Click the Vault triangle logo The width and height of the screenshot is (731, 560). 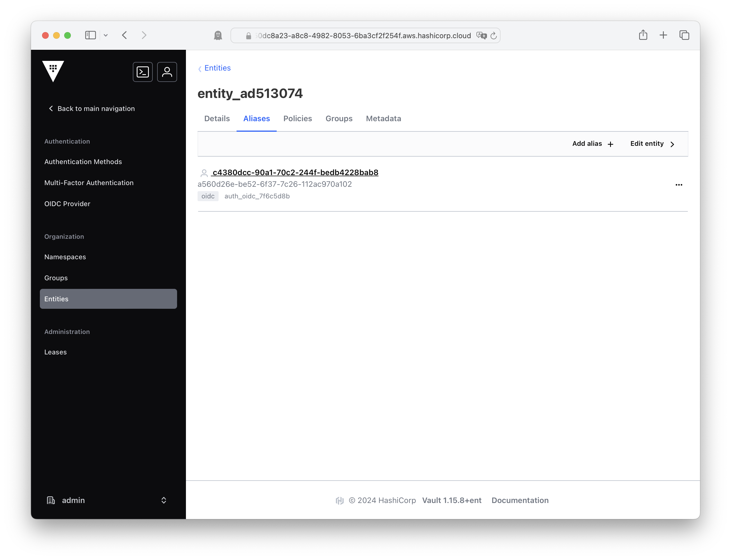click(x=53, y=71)
